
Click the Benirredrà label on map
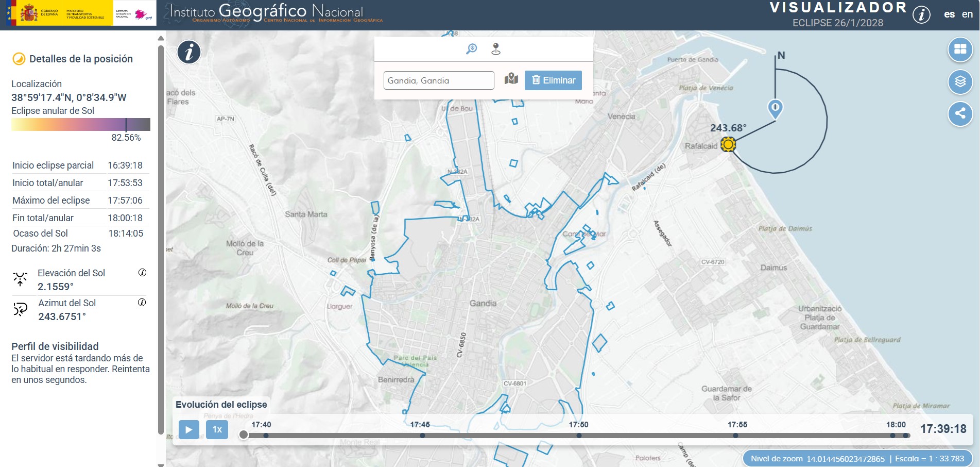(396, 379)
